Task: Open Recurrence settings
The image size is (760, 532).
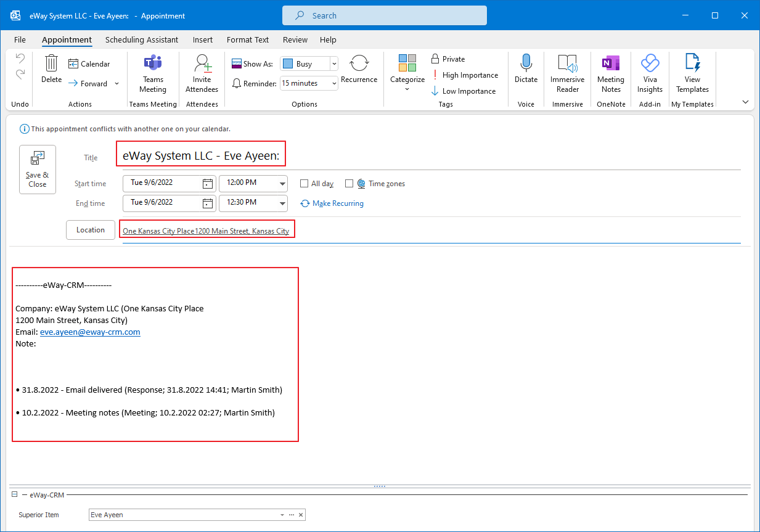Action: pos(359,68)
